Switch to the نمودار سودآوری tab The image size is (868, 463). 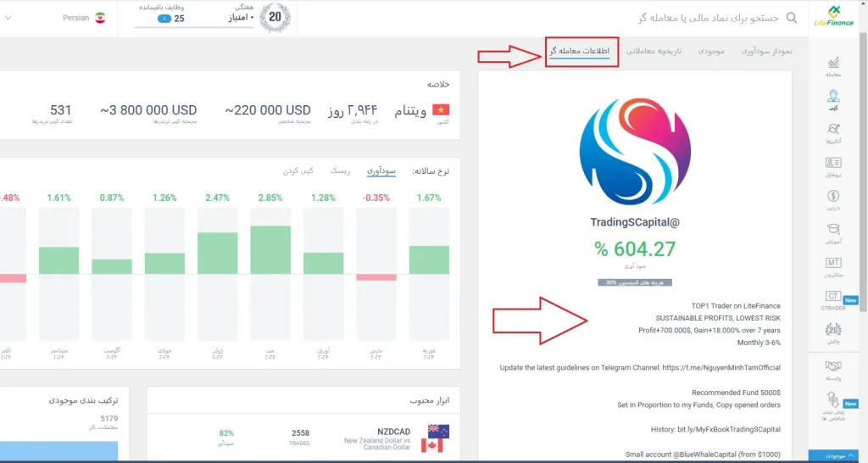[x=766, y=52]
